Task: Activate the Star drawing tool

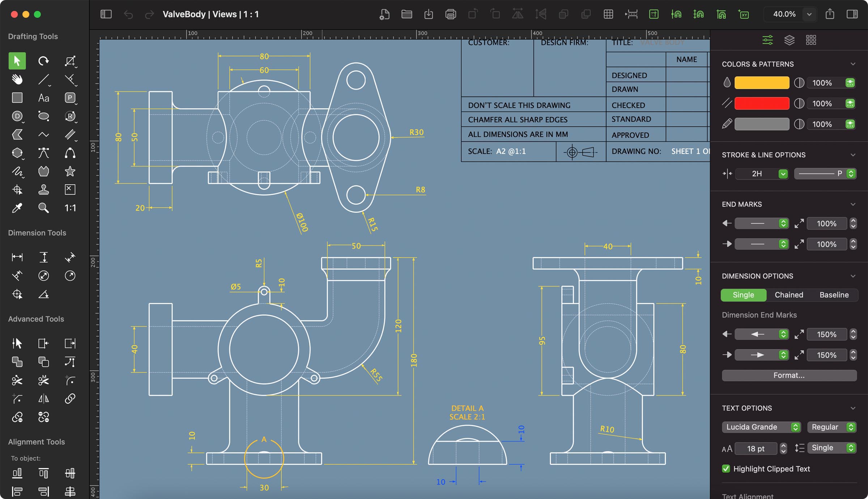Action: pyautogui.click(x=70, y=171)
